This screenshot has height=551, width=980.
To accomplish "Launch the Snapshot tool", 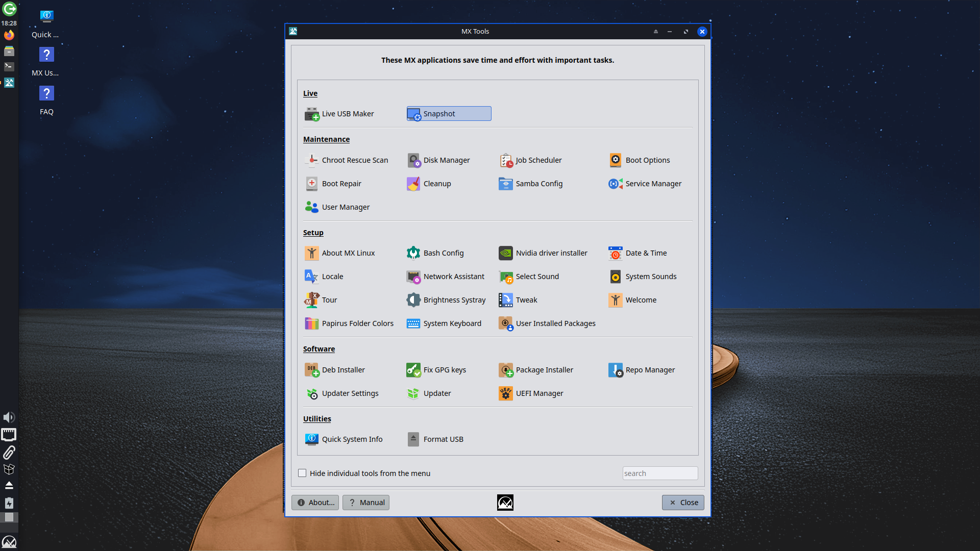I will pos(449,114).
